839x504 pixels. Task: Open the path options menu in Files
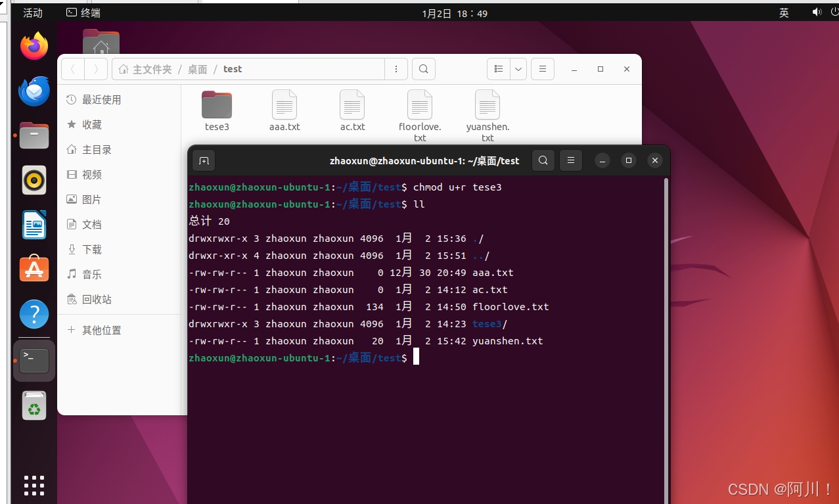coord(396,69)
